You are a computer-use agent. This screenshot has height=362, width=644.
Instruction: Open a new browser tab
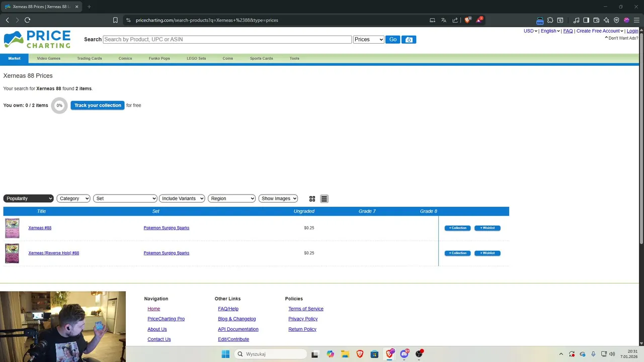(89, 7)
